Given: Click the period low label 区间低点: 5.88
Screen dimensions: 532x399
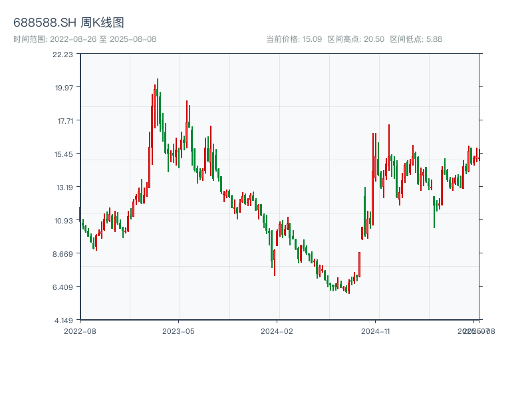Looking at the screenshot, I should point(416,39).
